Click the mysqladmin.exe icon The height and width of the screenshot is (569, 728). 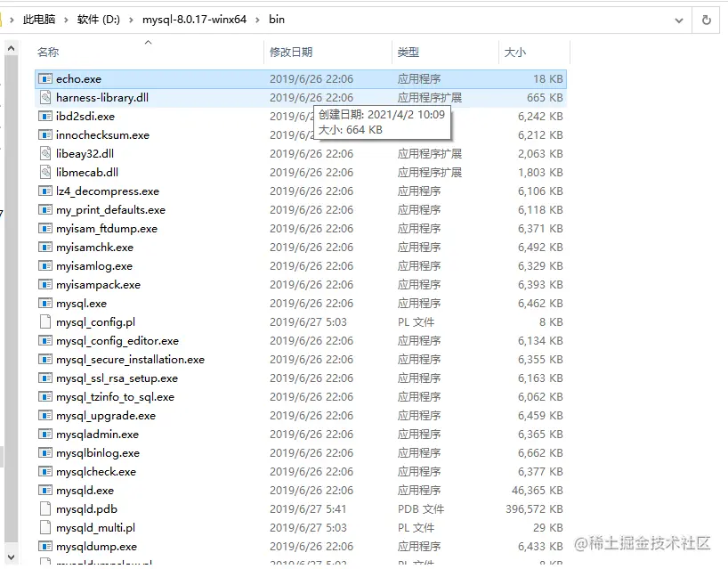(x=45, y=435)
